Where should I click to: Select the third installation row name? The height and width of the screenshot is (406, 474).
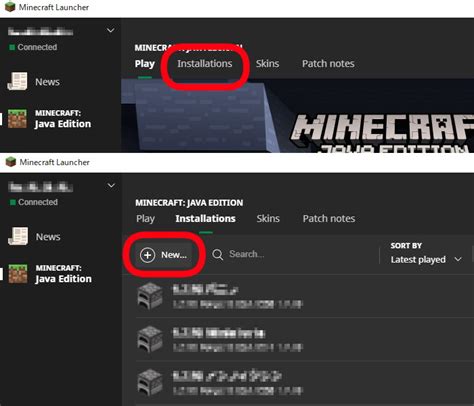click(227, 376)
